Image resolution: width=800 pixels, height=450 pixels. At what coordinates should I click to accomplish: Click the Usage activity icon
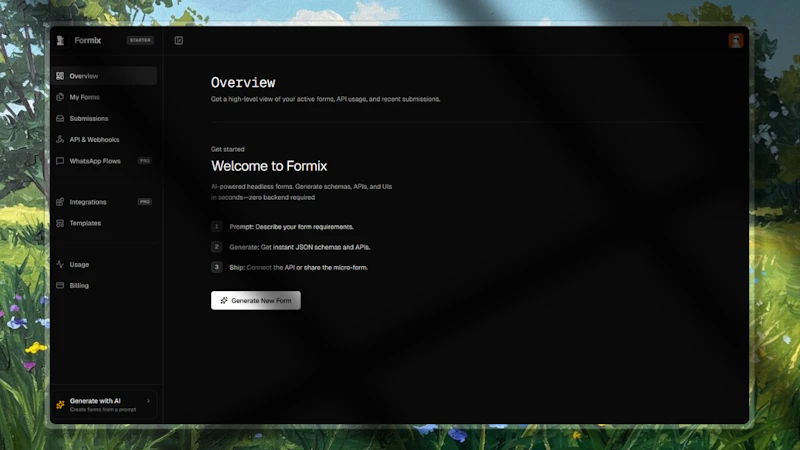(x=60, y=264)
